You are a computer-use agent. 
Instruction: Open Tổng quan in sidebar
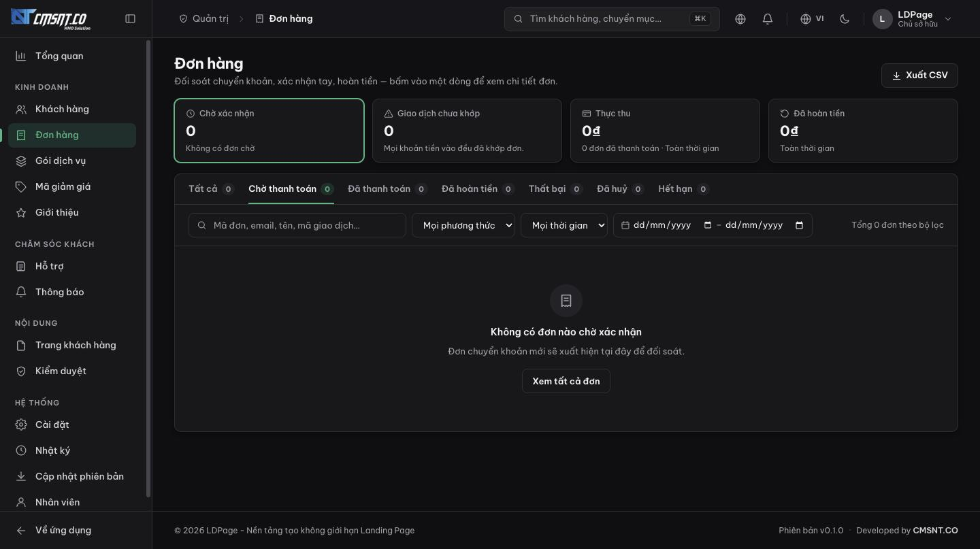pos(72,56)
